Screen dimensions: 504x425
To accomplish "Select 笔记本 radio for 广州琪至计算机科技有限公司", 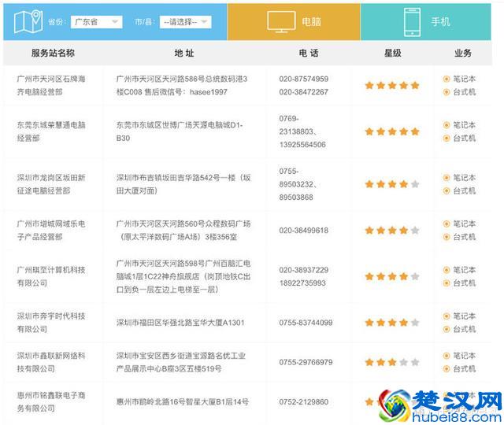I will point(447,270).
